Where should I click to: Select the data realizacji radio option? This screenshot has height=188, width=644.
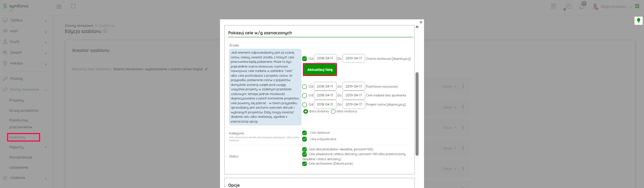click(x=333, y=112)
